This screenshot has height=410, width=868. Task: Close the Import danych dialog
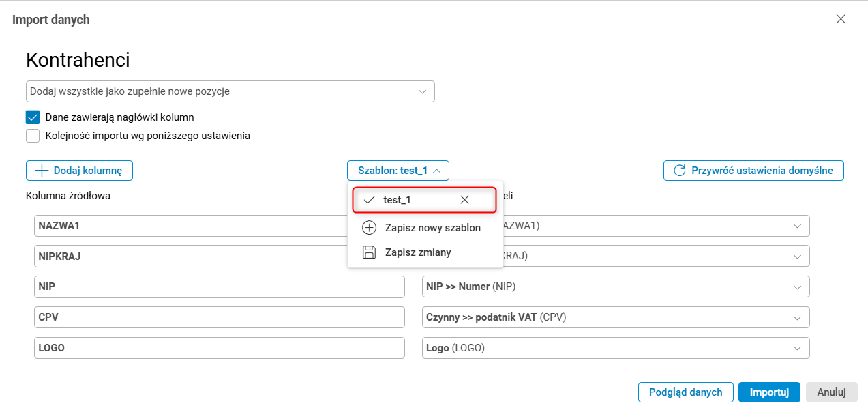(841, 19)
